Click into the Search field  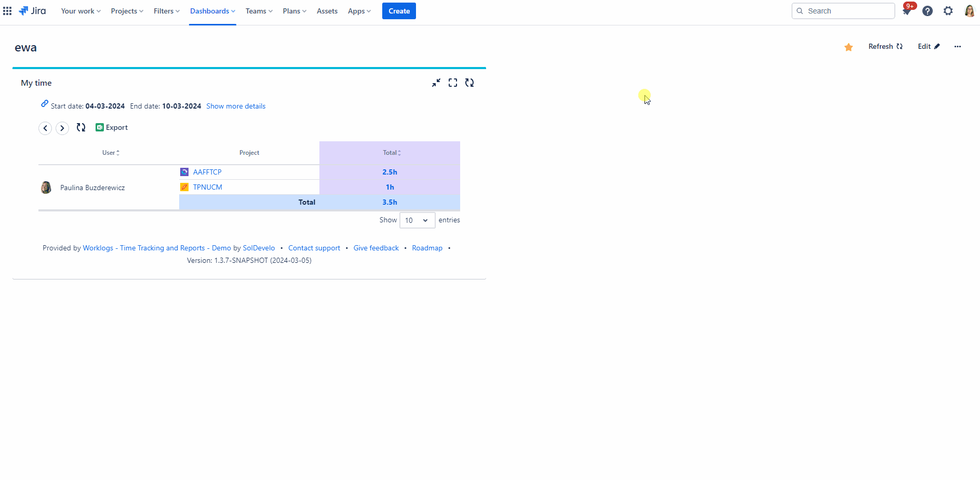[843, 10]
